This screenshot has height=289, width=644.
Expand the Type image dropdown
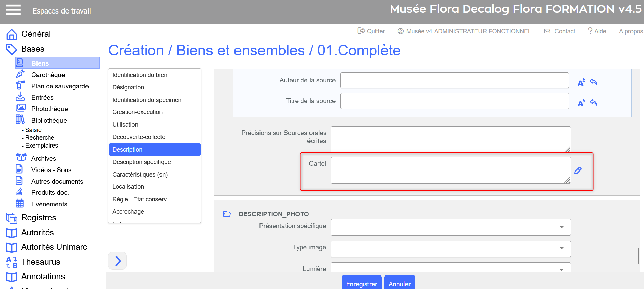pyautogui.click(x=450, y=249)
